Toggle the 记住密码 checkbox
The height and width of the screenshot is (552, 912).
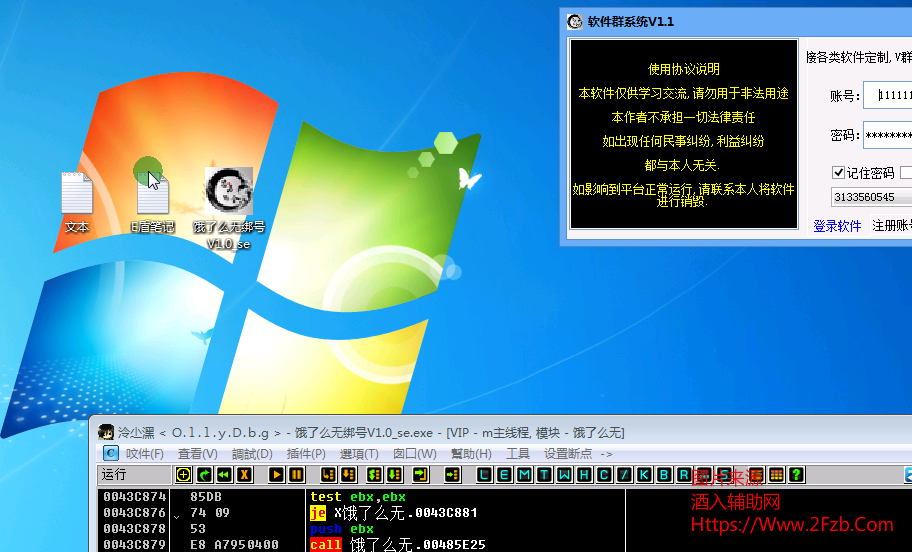838,172
